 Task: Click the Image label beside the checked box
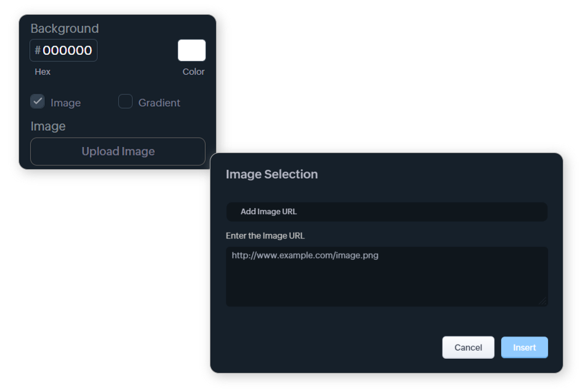[65, 103]
